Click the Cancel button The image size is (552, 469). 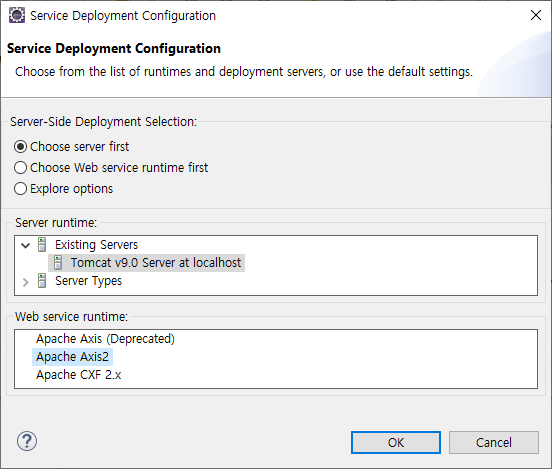[x=494, y=443]
